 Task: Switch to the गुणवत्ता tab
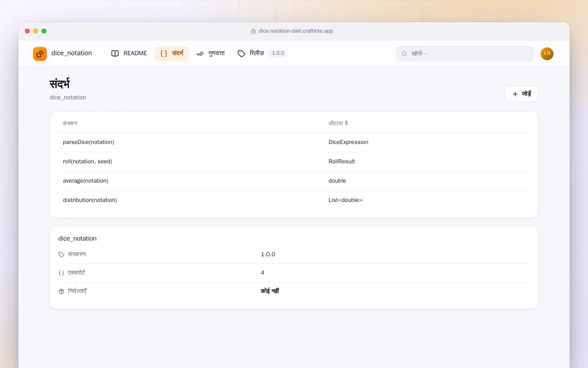click(210, 53)
